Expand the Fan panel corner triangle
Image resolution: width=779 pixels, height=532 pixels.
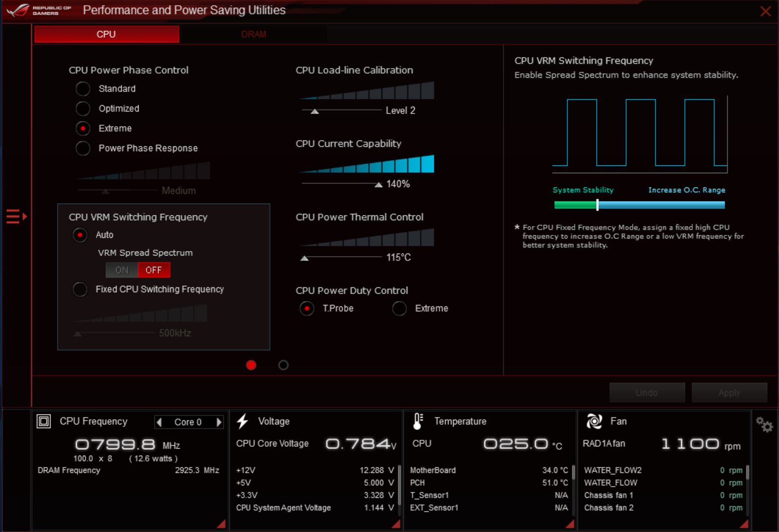[x=744, y=524]
